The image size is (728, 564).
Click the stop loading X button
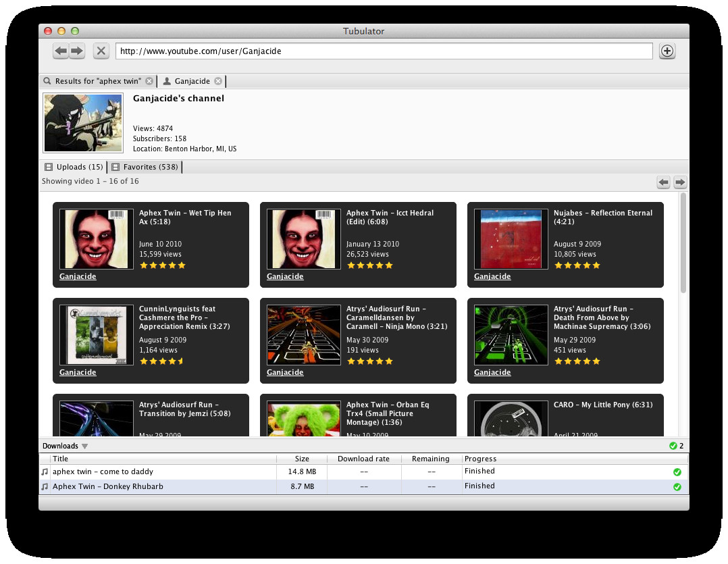click(x=101, y=51)
